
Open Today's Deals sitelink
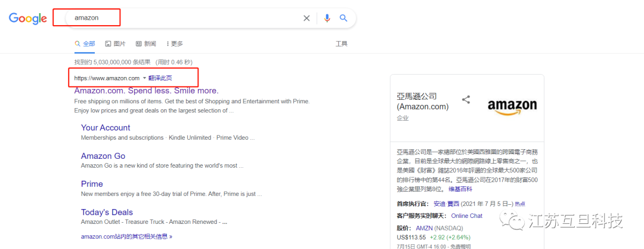[x=107, y=212]
